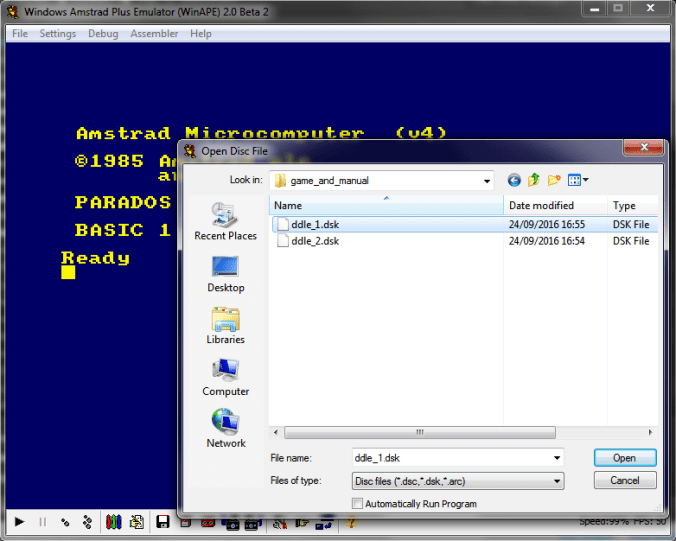Close the Open Disc File dialog

tap(643, 147)
